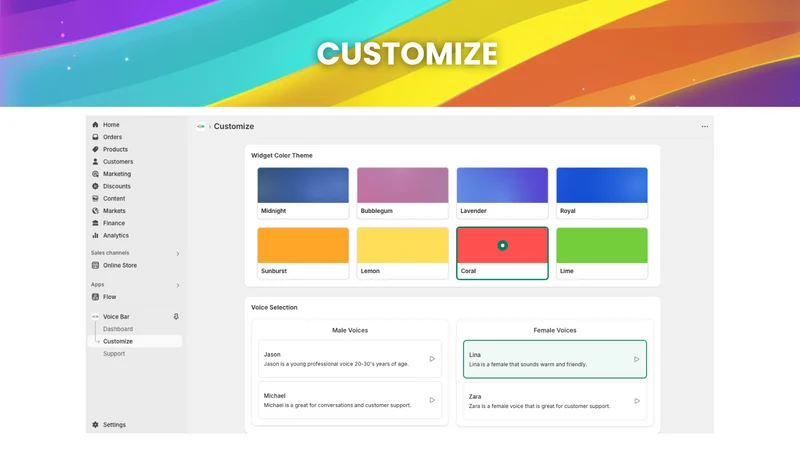
Task: Select the Bubblegum color theme
Action: tap(403, 193)
